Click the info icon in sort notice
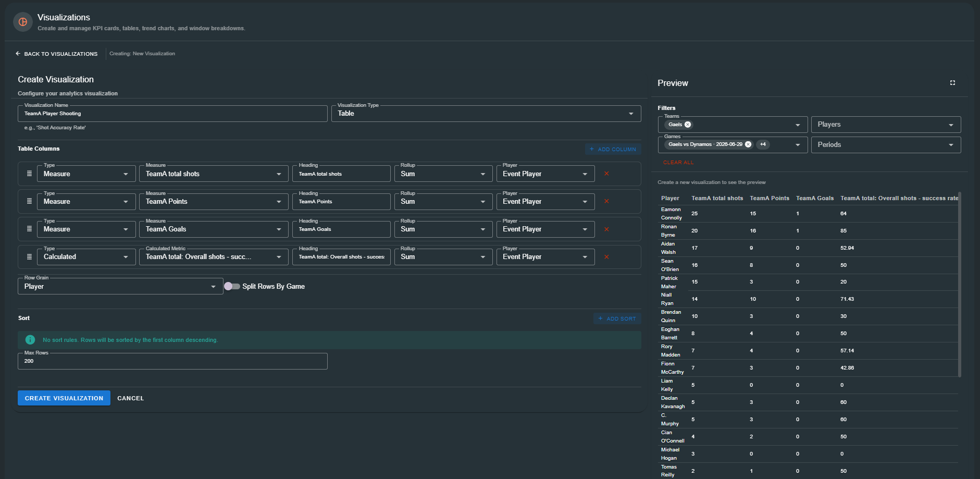This screenshot has width=980, height=479. tap(30, 340)
